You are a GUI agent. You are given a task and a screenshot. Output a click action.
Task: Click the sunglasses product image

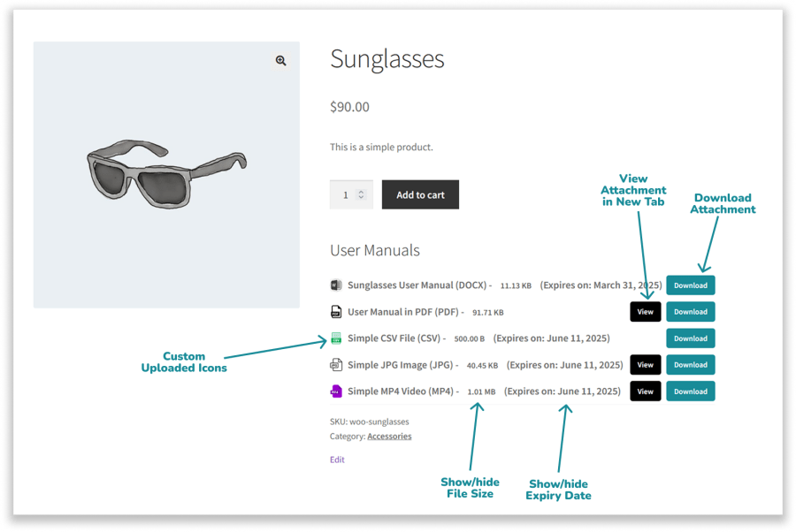[166, 175]
